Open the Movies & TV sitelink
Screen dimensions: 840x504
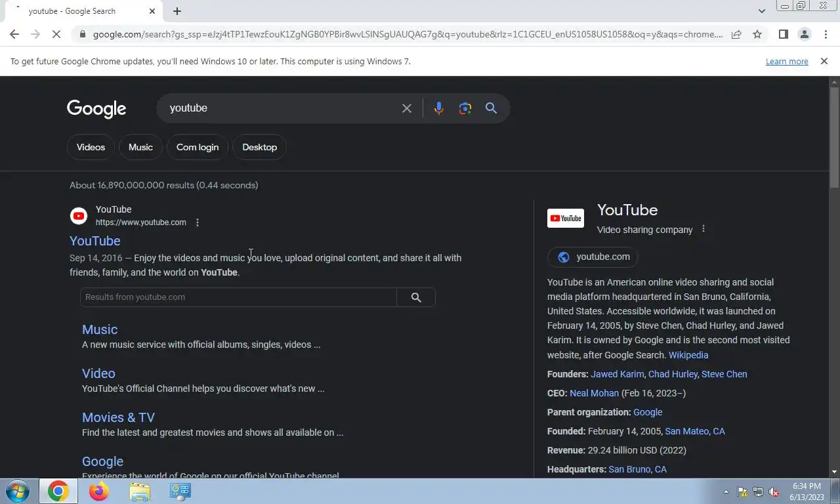(119, 417)
